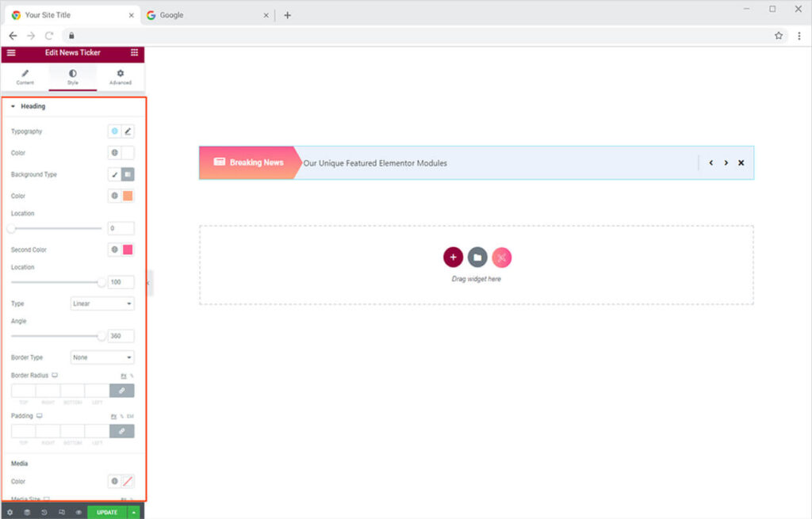Switch to the Content tab
Image resolution: width=812 pixels, height=519 pixels.
pos(25,77)
